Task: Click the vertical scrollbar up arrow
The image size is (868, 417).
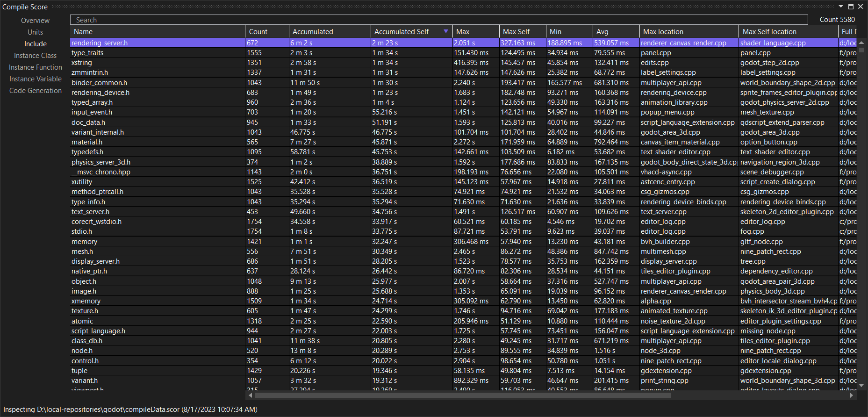Action: (861, 42)
